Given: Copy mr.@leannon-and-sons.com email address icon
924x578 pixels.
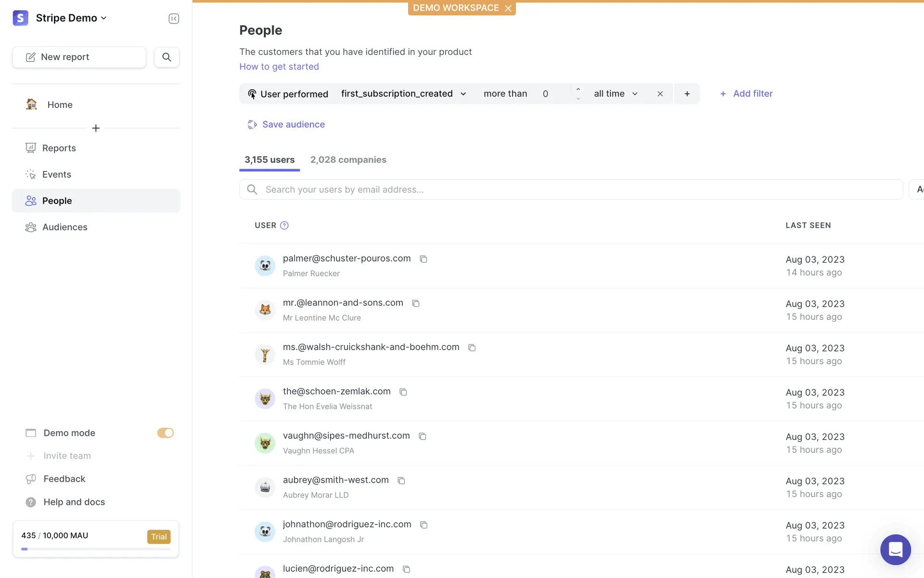Looking at the screenshot, I should [x=416, y=303].
